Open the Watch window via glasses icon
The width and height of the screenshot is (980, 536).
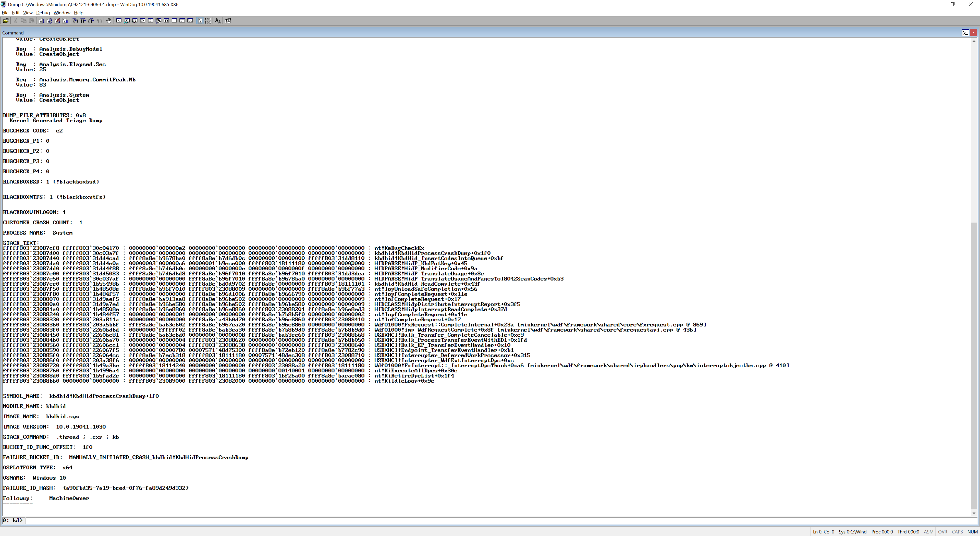click(127, 21)
